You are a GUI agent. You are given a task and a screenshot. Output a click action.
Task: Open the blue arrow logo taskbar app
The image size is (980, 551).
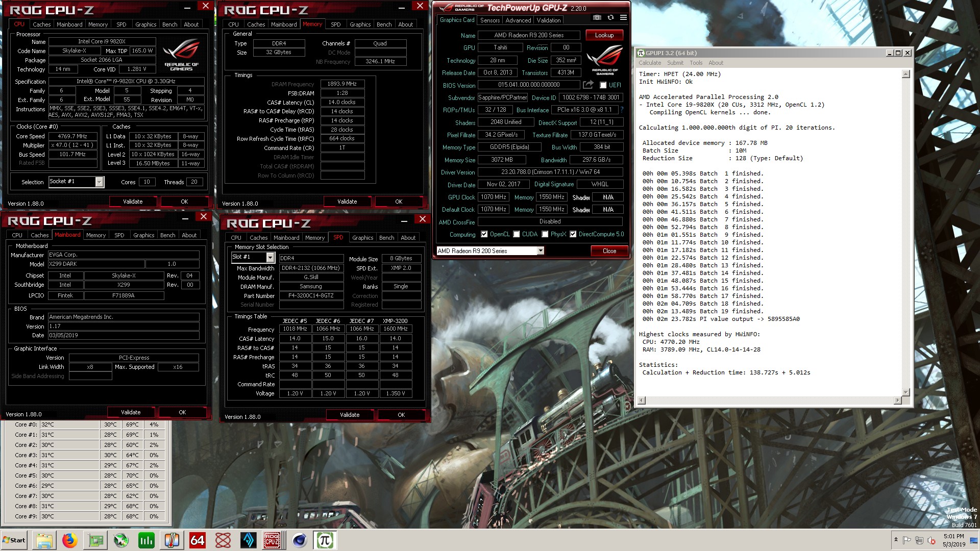pyautogui.click(x=249, y=540)
